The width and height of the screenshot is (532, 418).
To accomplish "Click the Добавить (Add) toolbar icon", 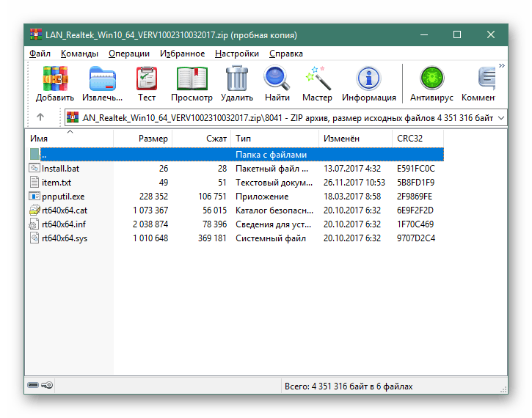I will coord(55,78).
